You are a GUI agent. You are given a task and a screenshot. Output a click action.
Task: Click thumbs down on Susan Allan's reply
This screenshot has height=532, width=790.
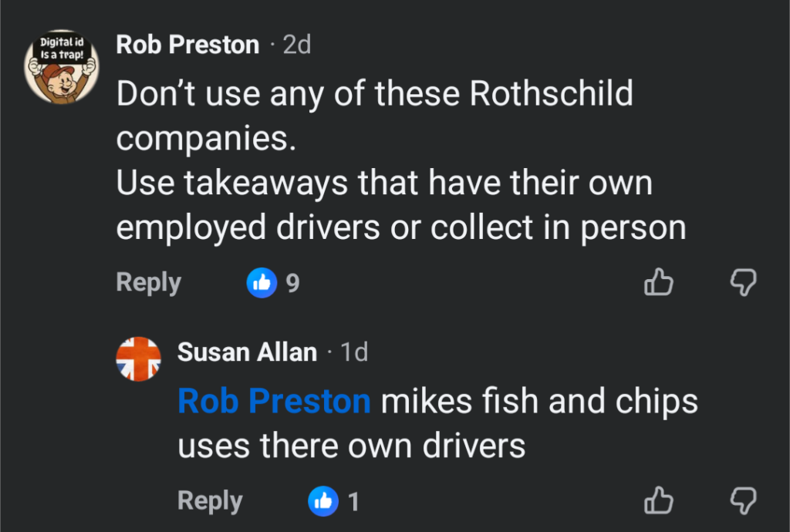pyautogui.click(x=743, y=501)
